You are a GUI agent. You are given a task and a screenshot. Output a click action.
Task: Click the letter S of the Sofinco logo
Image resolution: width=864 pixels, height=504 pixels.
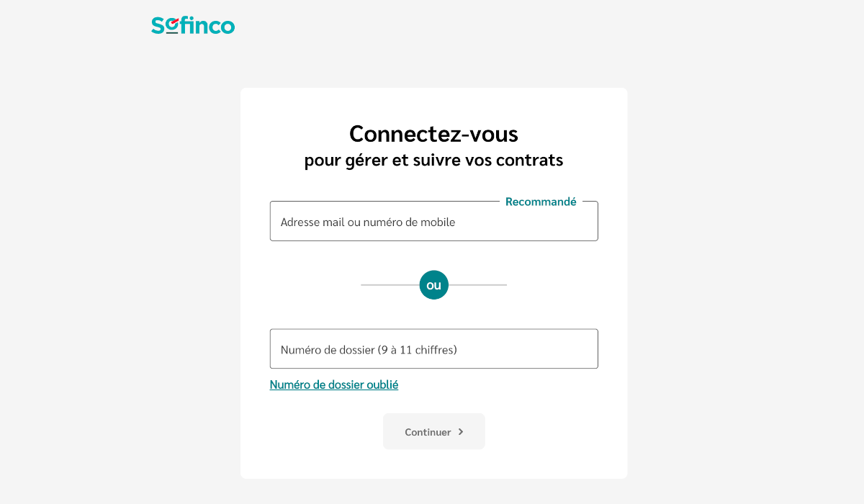coord(158,26)
